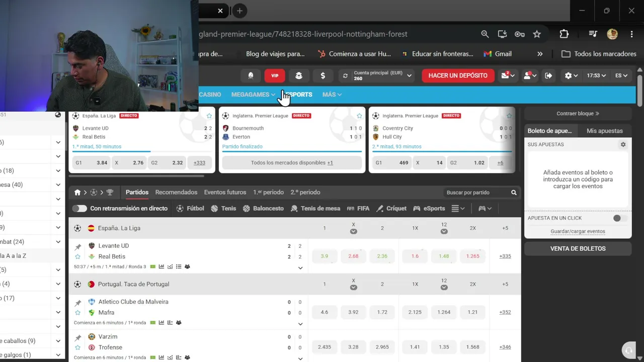Screen dimensions: 644x362
Task: Open the X market dropdown in La Liga header
Action: click(x=353, y=231)
